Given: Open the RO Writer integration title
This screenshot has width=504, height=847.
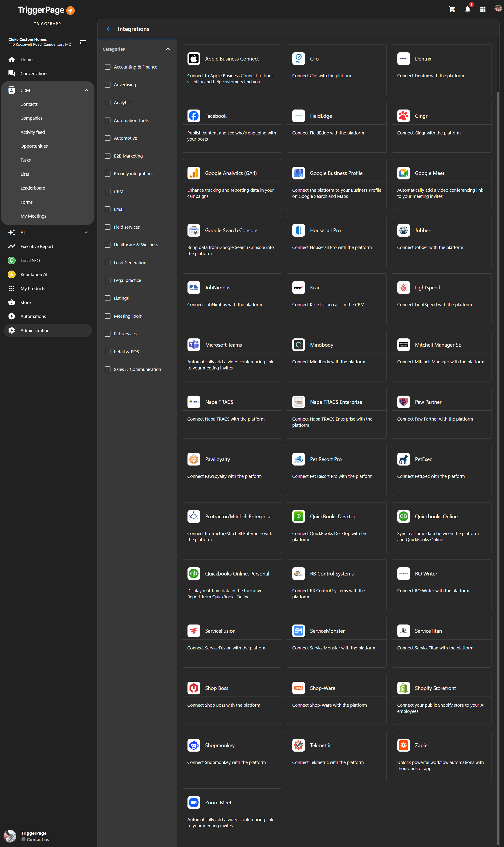Looking at the screenshot, I should [426, 574].
